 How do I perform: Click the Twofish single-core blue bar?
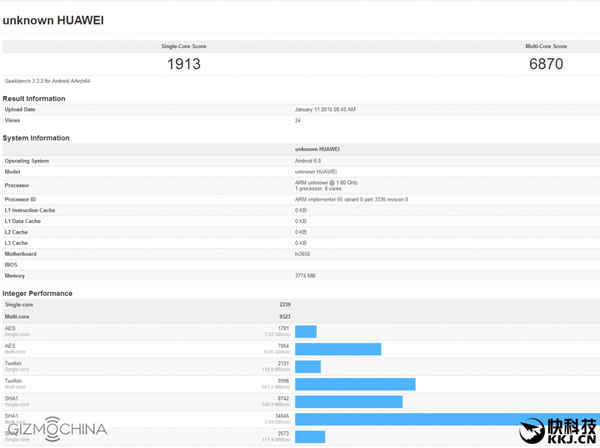coord(308,367)
